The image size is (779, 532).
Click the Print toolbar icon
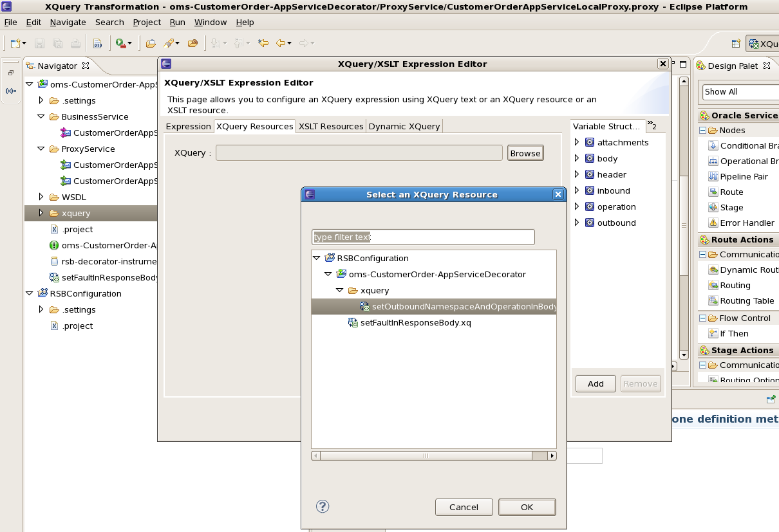click(76, 43)
